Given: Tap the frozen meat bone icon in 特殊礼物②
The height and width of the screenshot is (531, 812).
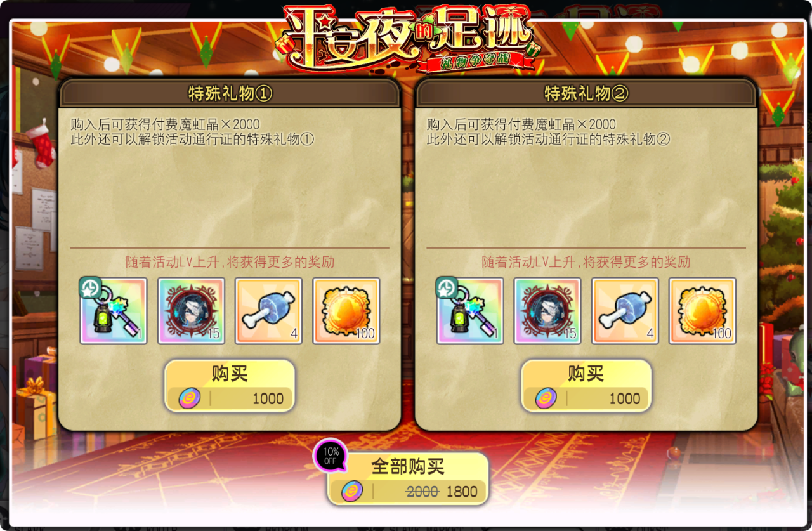Looking at the screenshot, I should (x=625, y=311).
